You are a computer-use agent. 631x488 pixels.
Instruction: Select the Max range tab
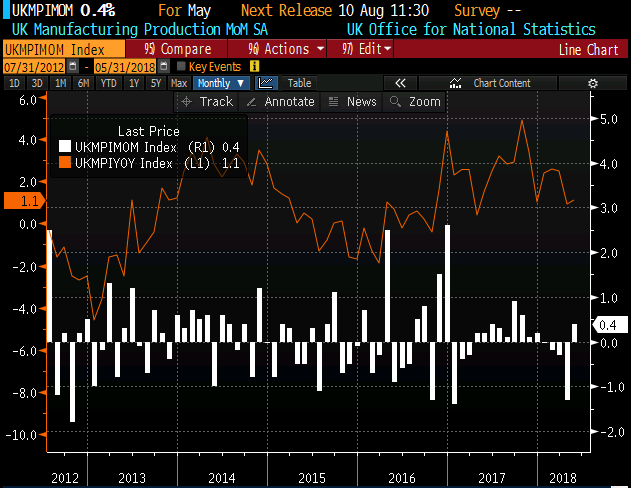click(179, 83)
